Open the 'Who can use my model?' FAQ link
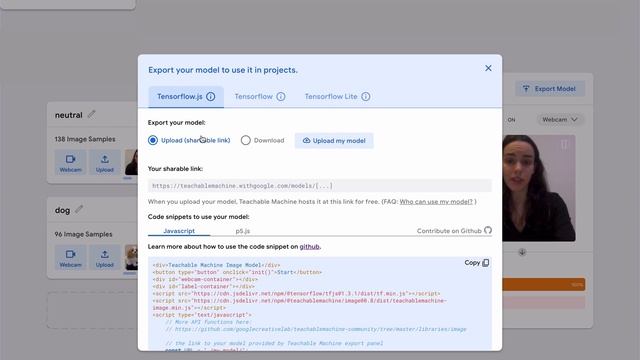 coord(436,202)
